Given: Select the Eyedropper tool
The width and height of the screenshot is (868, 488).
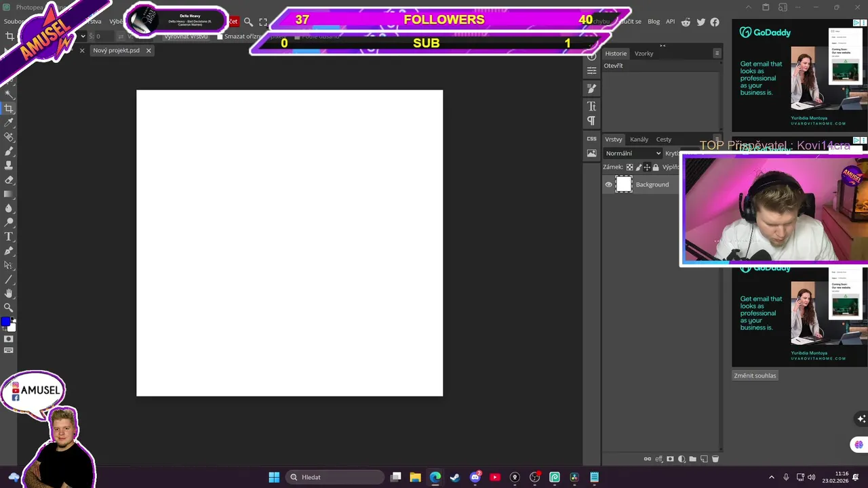Looking at the screenshot, I should point(9,123).
